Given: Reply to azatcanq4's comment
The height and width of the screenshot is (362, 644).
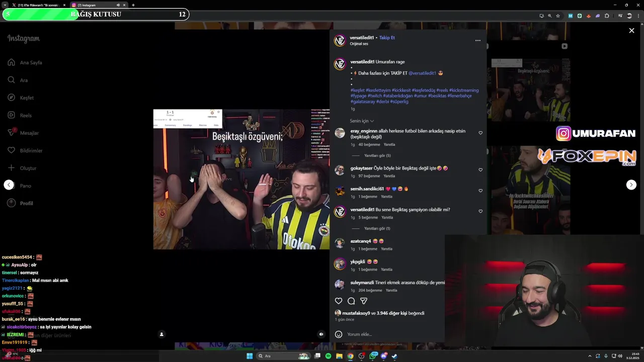Looking at the screenshot, I should 386,249.
